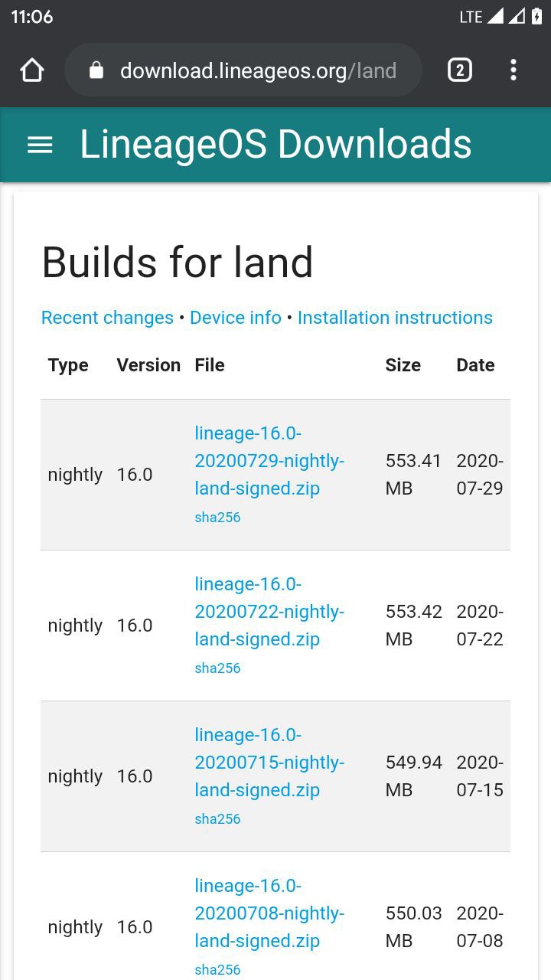Open sha256 link for the 20200729 build
551x980 pixels.
click(217, 518)
